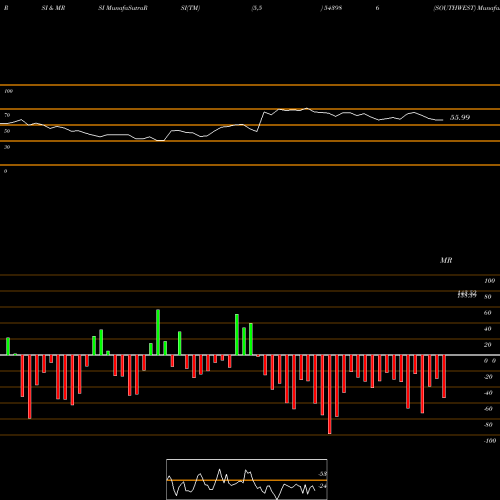Image resolution: width=500 pixels, height=500 pixels.
Task: Click the 58 value in the mini chart
Action: click(323, 474)
